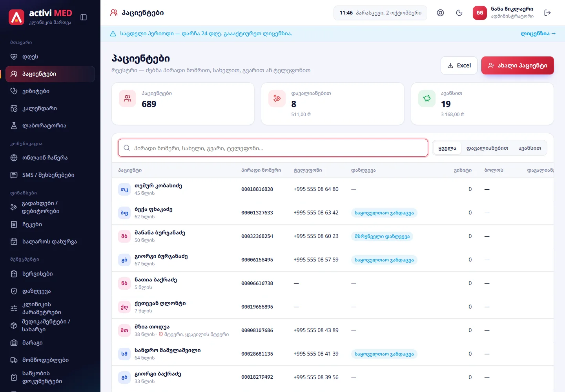565x392 pixels.
Task: Click the globe icon for ონლაინ ჩაწერა
Action: coord(14,158)
